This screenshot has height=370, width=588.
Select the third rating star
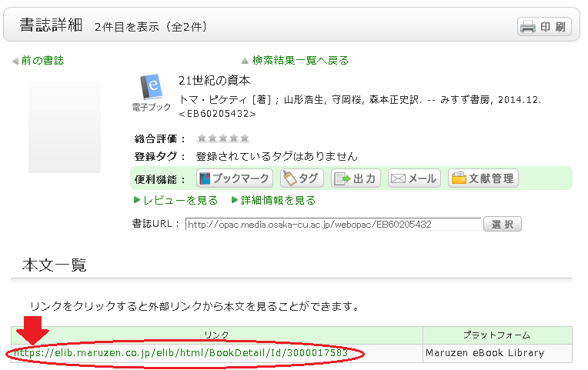pos(223,138)
